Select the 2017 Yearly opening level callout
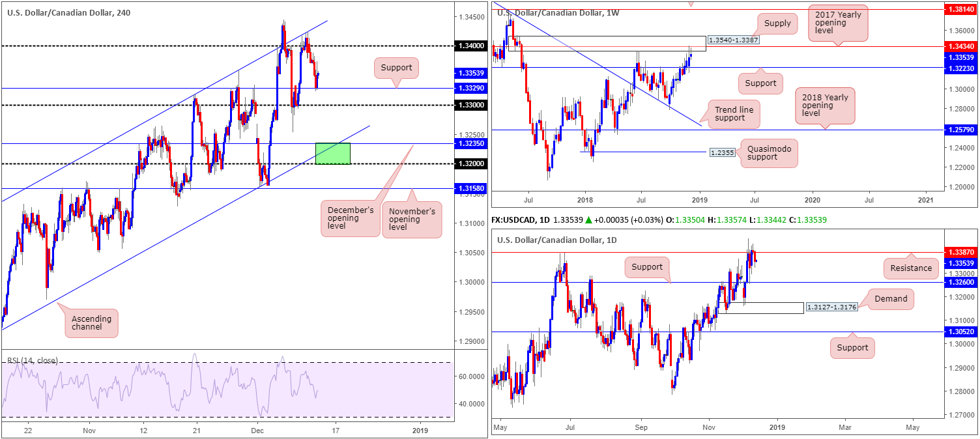The width and height of the screenshot is (980, 439). click(x=839, y=23)
